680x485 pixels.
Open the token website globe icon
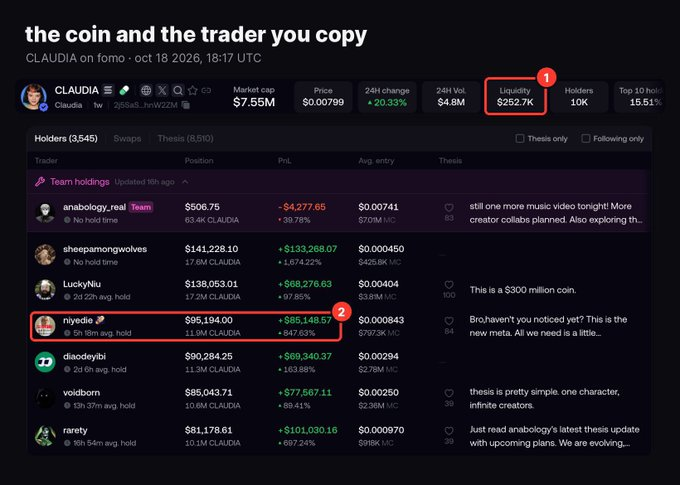[146, 90]
